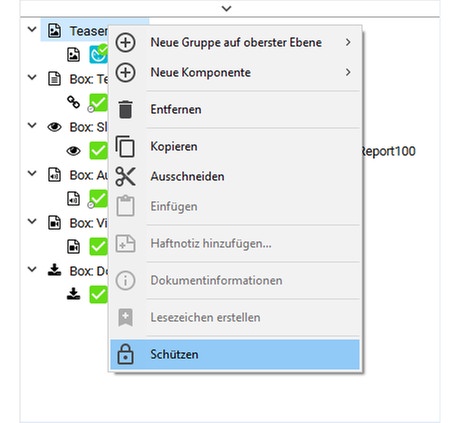460x423 pixels.
Task: Collapse the Box Vi video group
Action: click(32, 221)
